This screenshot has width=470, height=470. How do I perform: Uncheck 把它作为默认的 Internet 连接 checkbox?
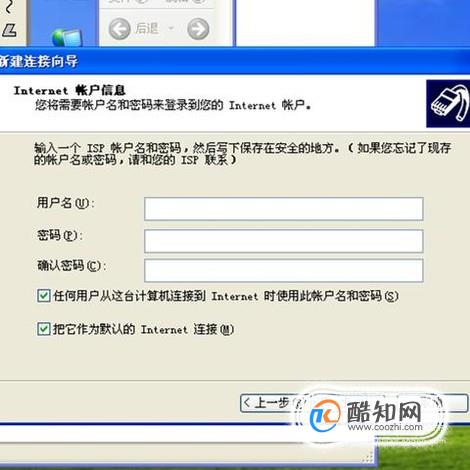[x=44, y=329]
